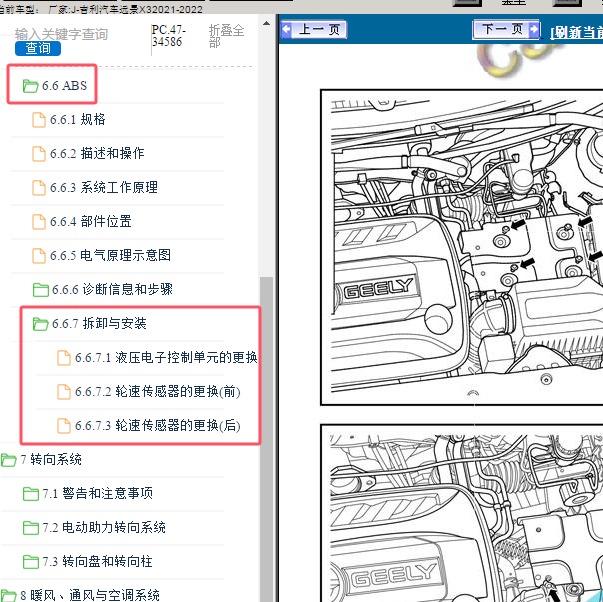The width and height of the screenshot is (603, 602).
Task: Click page icon beside 6.6.2 描述和操作
Action: tap(38, 154)
